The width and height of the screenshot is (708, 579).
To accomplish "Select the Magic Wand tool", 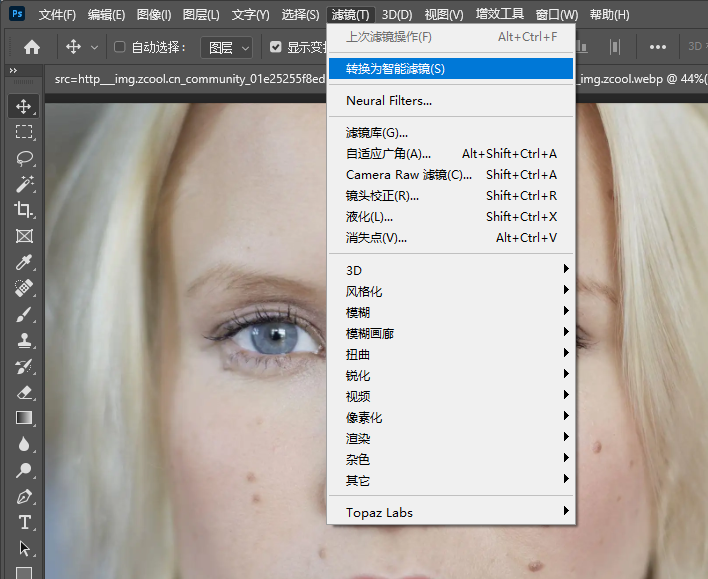I will point(25,184).
